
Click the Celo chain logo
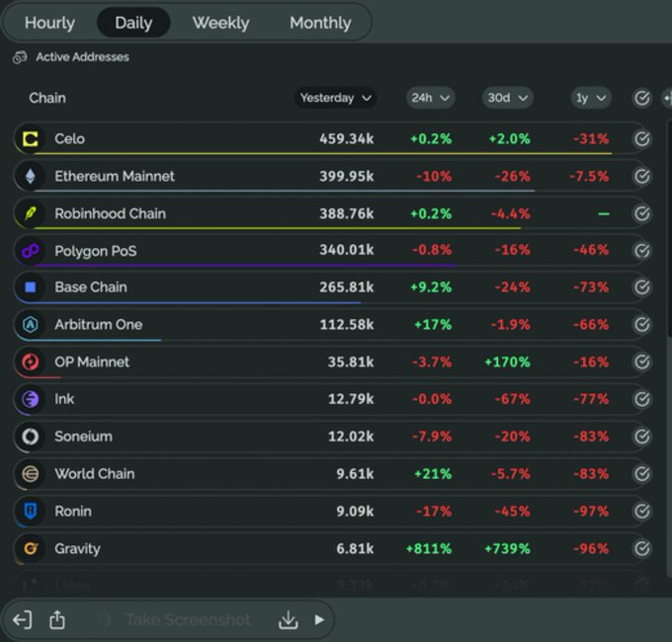30,138
